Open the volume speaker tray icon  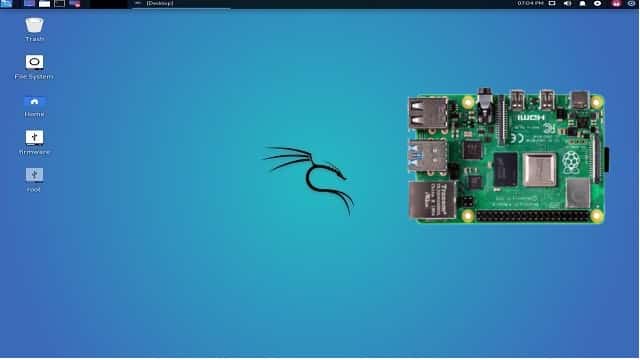[567, 3]
